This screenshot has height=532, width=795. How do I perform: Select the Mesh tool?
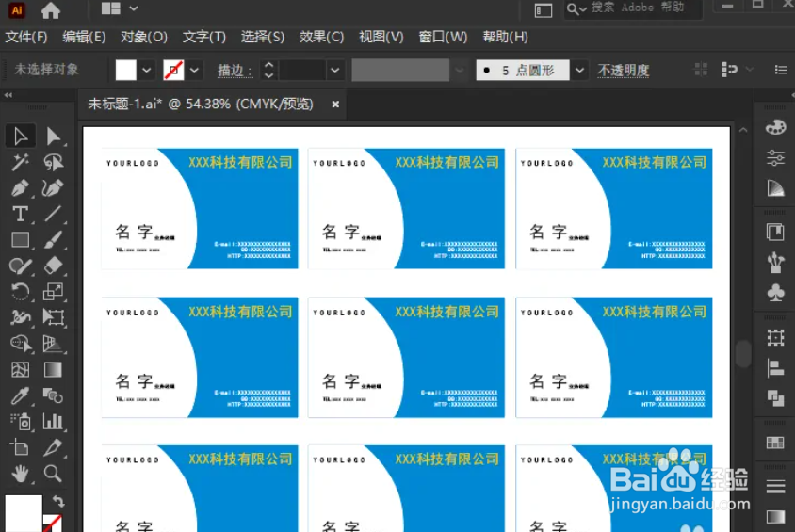click(21, 369)
